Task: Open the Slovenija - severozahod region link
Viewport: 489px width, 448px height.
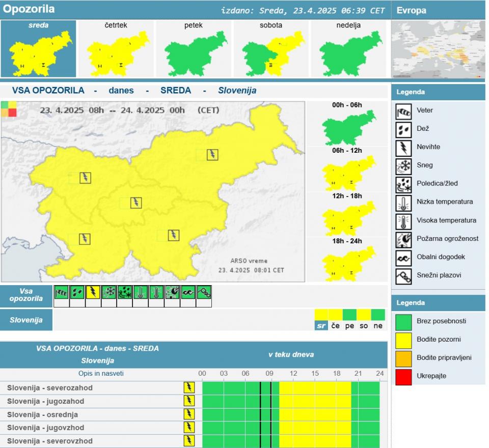Action: click(x=50, y=388)
